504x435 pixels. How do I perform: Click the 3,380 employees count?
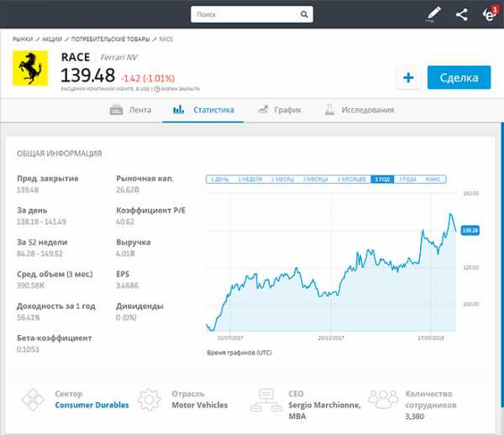[415, 417]
